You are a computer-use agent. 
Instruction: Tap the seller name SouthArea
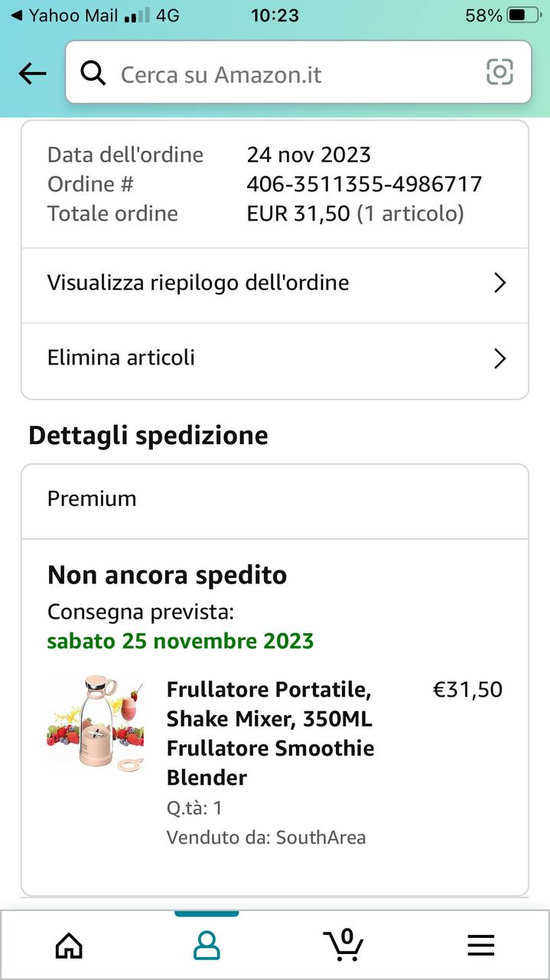pyautogui.click(x=321, y=838)
